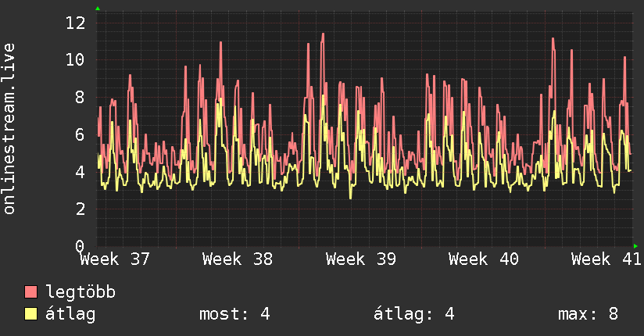Click the Week 37 axis label
The height and width of the screenshot is (336, 644).
click(115, 259)
